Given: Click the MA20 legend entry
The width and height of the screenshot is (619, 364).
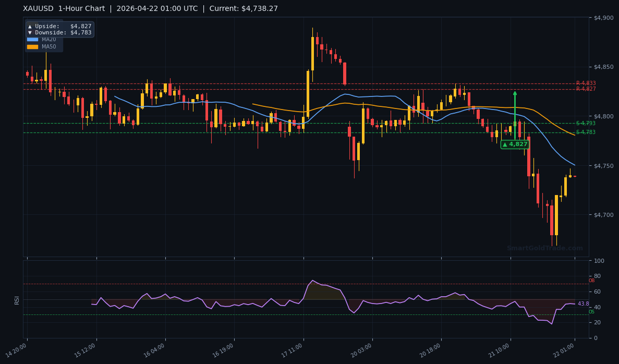Looking at the screenshot, I should 47,40.
